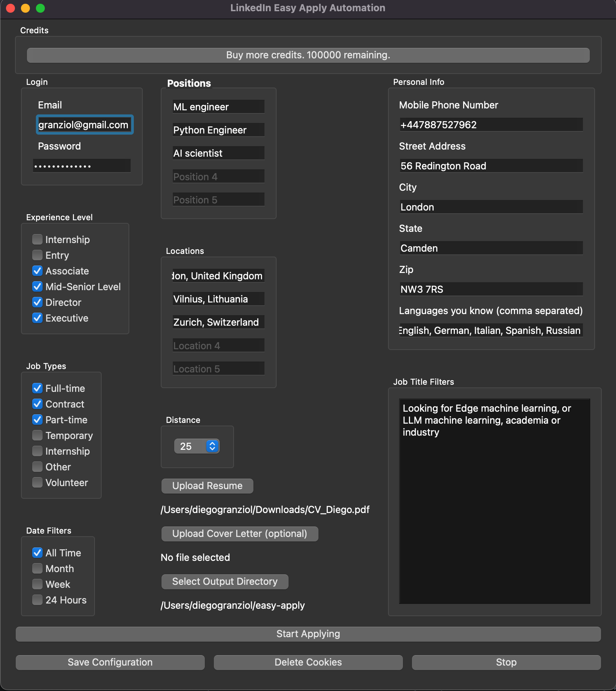Click inside the Job Title Filters textbox

click(495, 501)
